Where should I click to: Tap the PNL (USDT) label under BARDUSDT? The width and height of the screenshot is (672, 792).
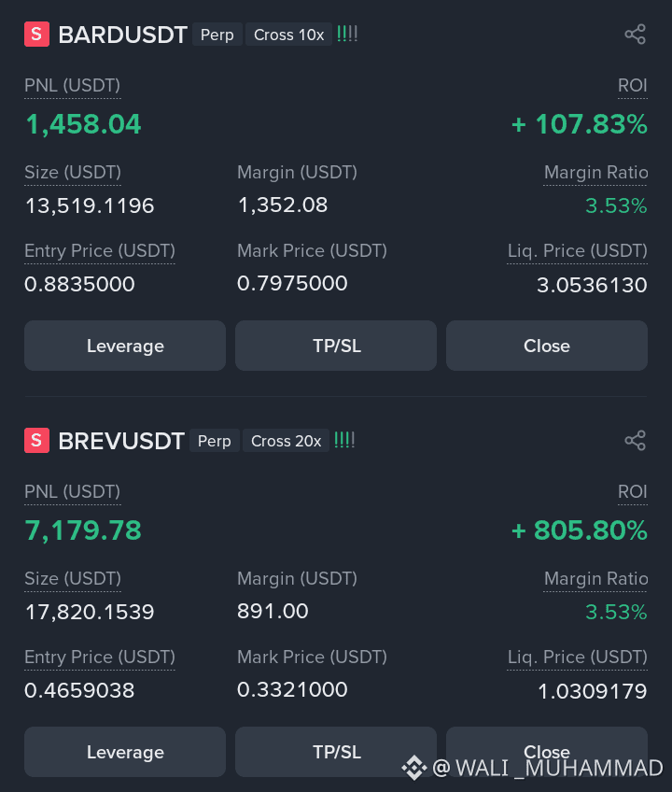point(72,86)
